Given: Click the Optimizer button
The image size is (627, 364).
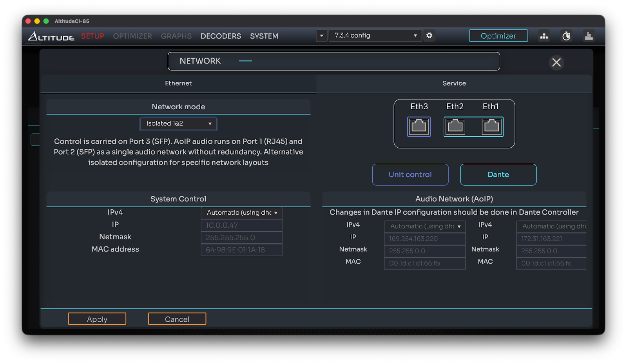Looking at the screenshot, I should tap(498, 36).
